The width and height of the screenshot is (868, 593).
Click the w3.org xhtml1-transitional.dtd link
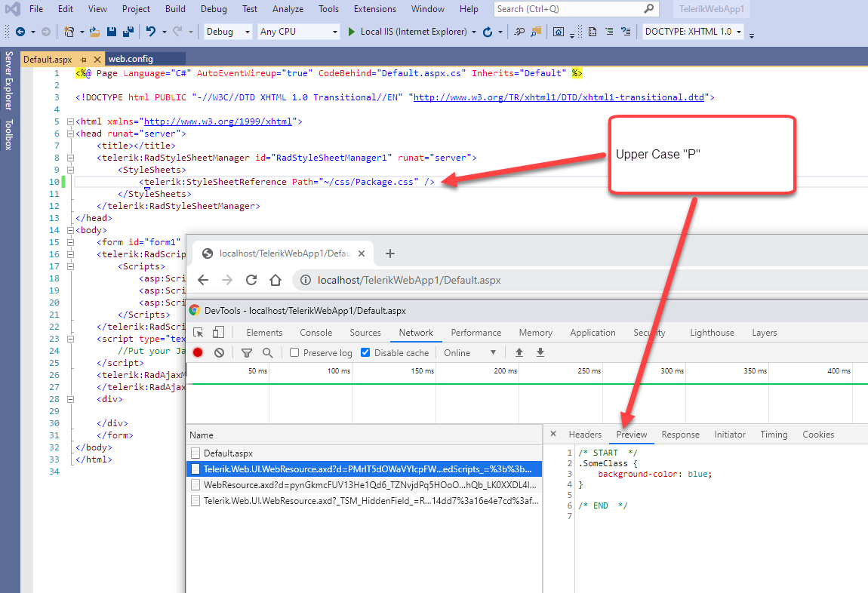pos(559,97)
